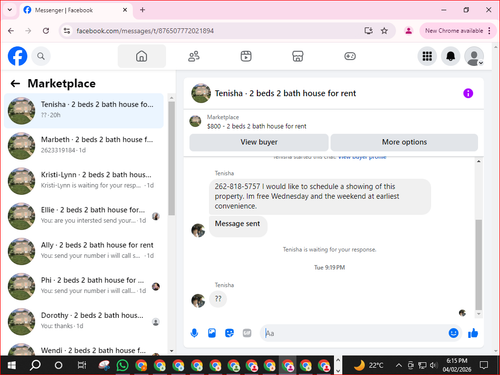Open Dorothy conversation
Screen dimensions: 500x375
coord(84,321)
